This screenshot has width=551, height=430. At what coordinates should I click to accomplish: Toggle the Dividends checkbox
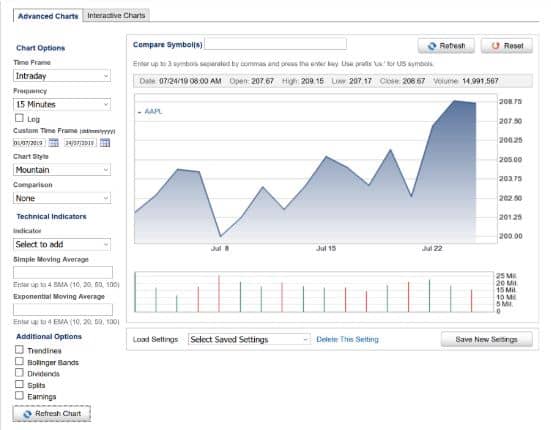[19, 372]
